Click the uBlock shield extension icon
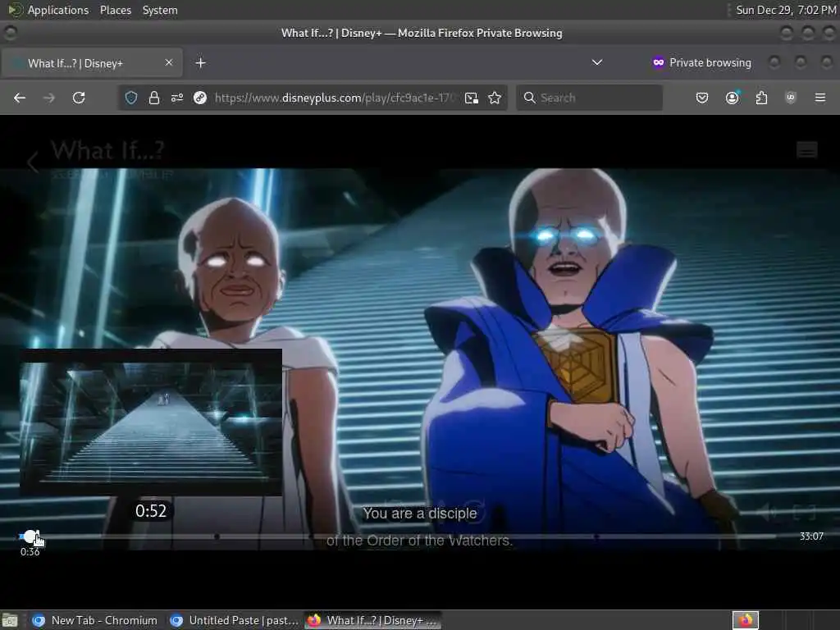 (790, 98)
